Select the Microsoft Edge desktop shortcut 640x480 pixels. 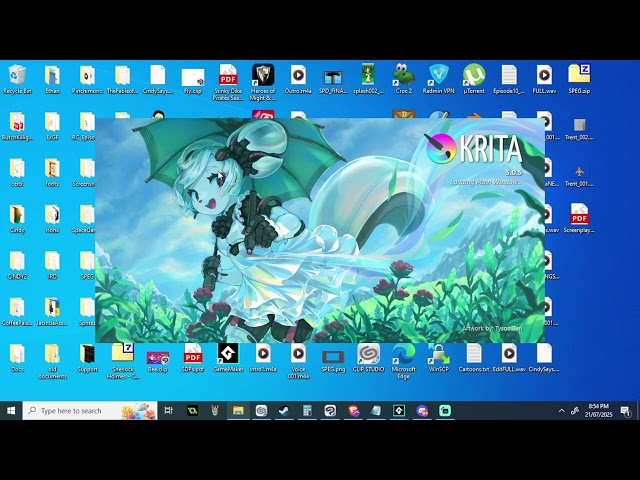click(x=403, y=361)
